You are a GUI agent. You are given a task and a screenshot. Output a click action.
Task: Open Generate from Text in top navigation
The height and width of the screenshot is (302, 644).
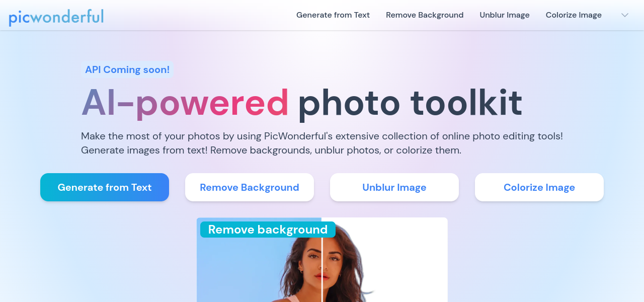pos(333,15)
